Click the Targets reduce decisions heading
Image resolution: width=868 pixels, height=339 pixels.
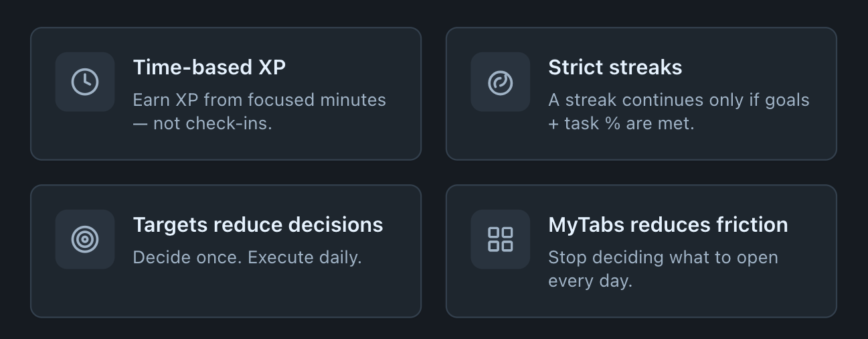tap(258, 224)
